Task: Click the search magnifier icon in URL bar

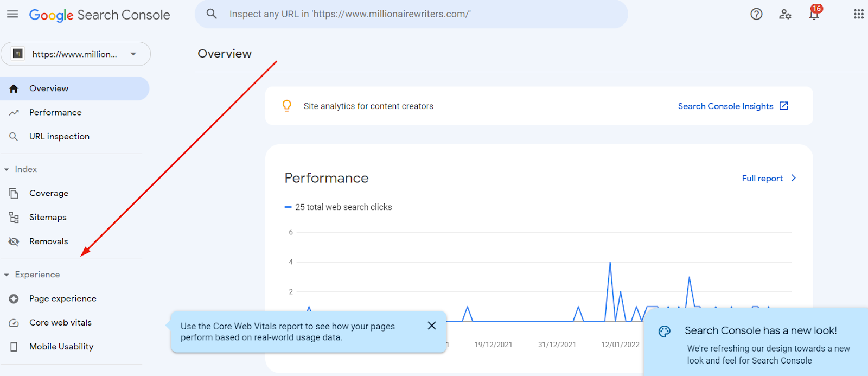Action: 212,14
